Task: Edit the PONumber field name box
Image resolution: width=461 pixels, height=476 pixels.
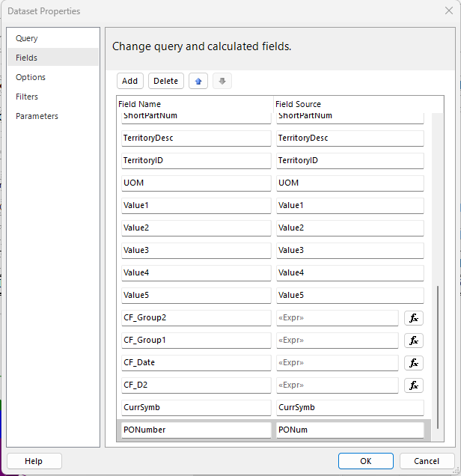Action: click(196, 430)
